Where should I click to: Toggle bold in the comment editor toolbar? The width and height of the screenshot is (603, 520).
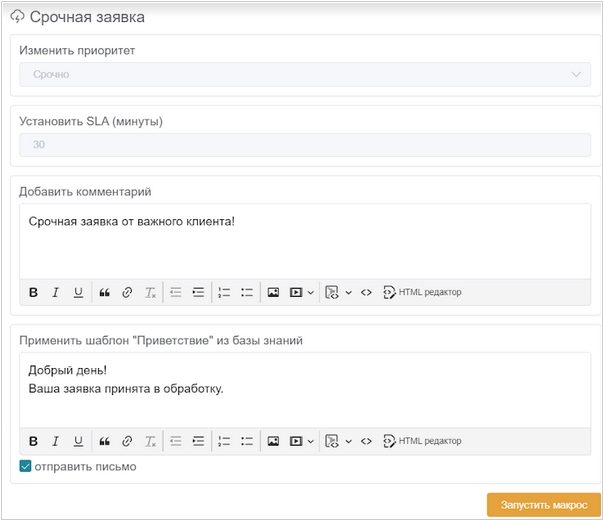[x=33, y=292]
